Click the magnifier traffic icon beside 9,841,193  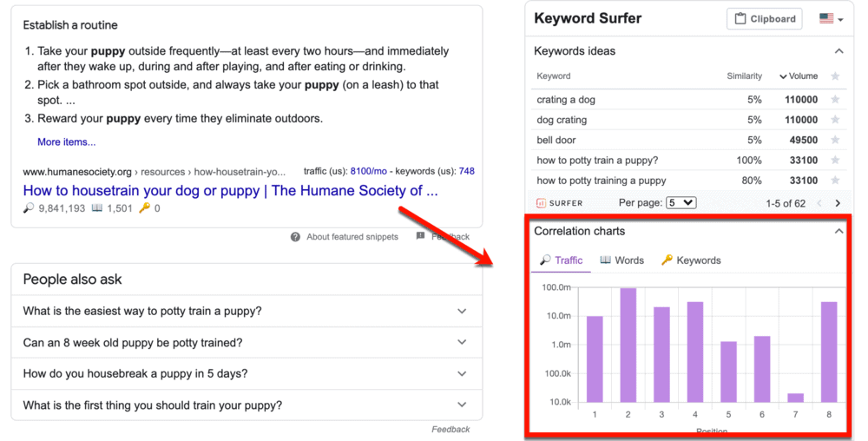point(29,208)
